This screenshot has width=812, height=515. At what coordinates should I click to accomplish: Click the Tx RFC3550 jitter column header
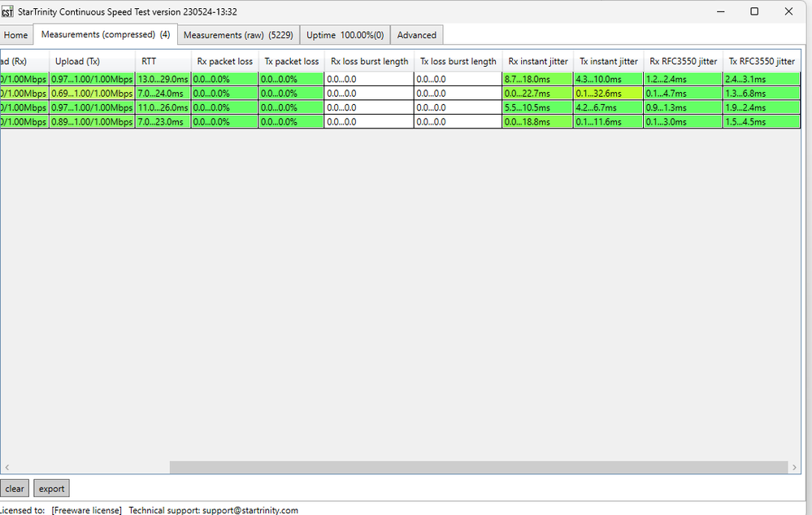click(762, 61)
